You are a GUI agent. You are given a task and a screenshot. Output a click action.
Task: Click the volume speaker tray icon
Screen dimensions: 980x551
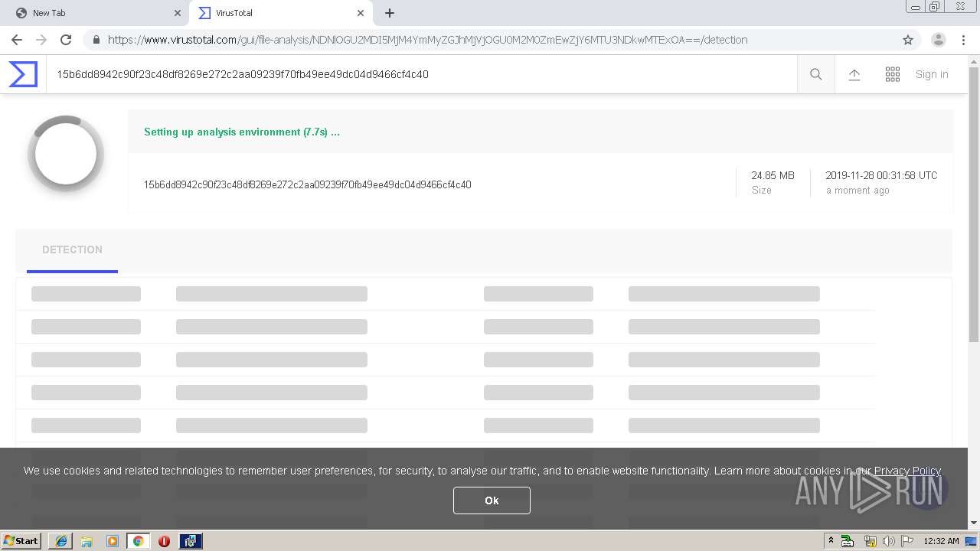tap(889, 541)
